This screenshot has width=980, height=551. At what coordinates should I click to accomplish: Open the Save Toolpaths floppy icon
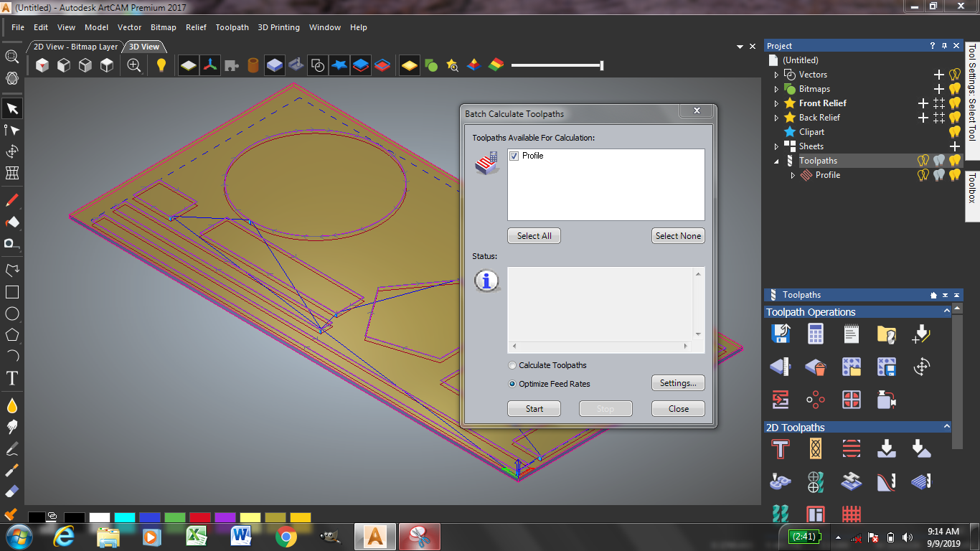click(x=780, y=334)
